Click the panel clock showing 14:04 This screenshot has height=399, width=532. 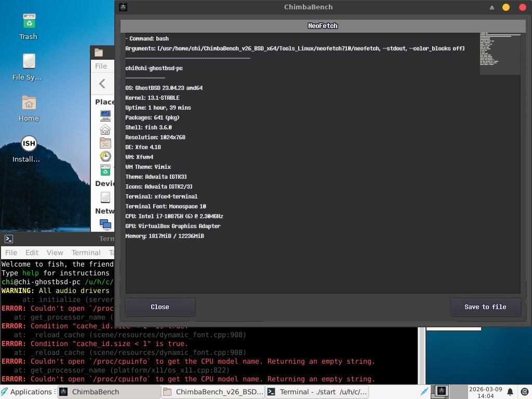tap(485, 392)
